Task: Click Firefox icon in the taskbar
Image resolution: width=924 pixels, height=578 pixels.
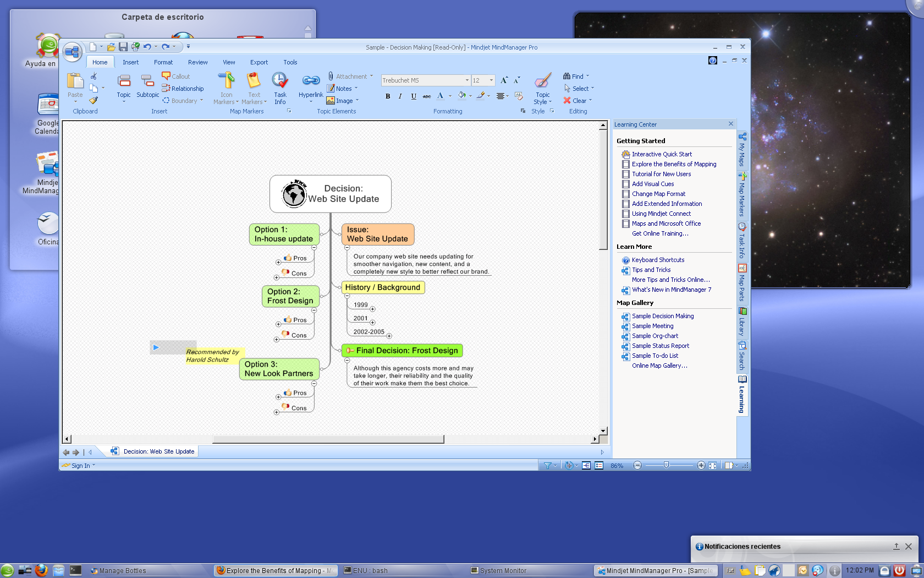Action: [x=41, y=570]
